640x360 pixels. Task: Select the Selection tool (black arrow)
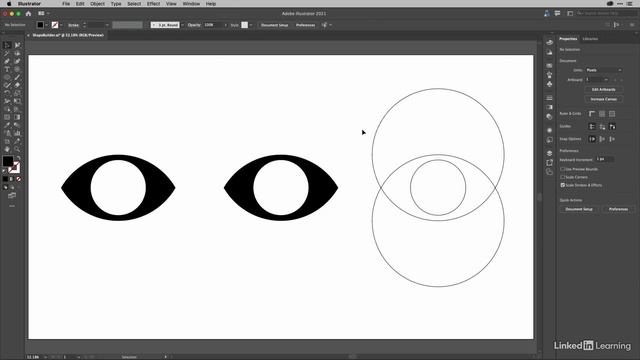click(7, 45)
